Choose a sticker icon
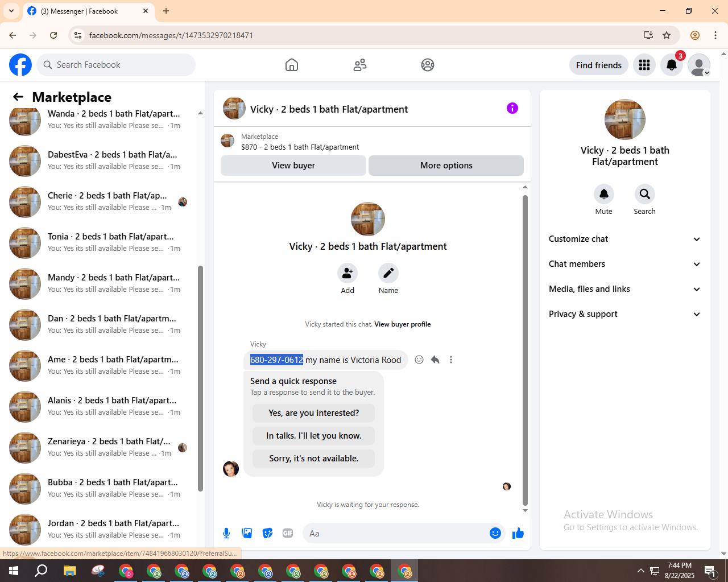The image size is (728, 582). (267, 533)
